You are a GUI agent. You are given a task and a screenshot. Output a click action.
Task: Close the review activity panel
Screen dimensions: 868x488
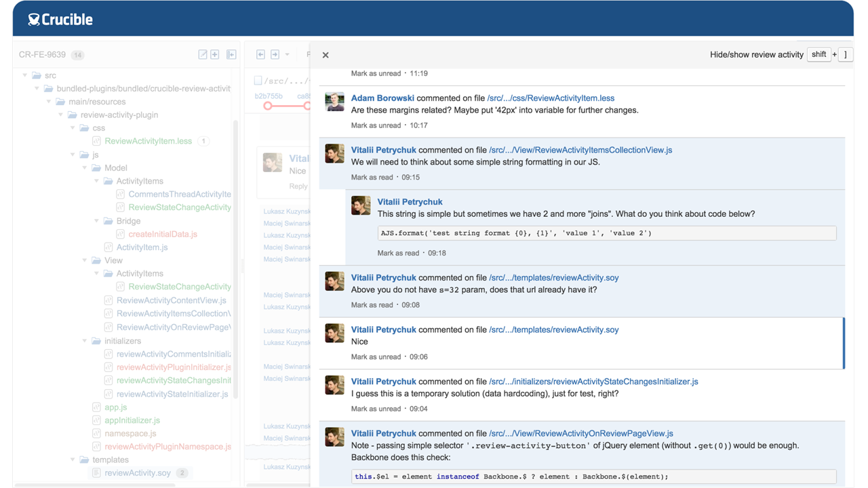pos(325,55)
